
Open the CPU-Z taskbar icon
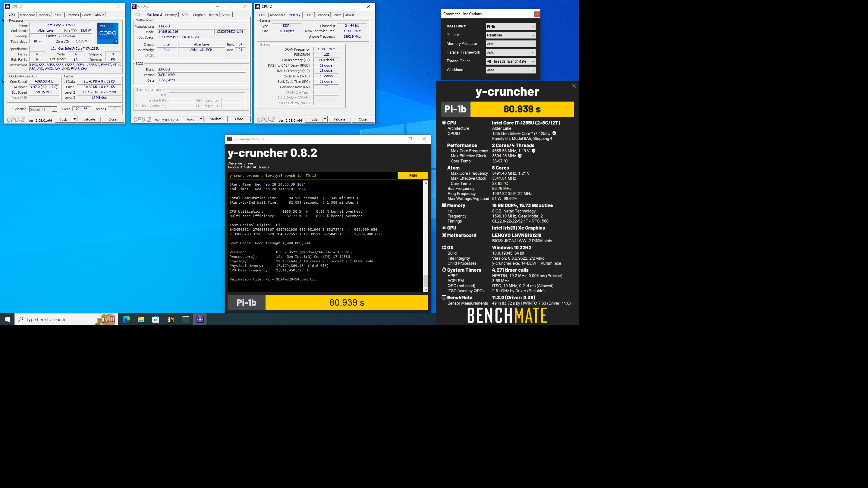(x=200, y=319)
